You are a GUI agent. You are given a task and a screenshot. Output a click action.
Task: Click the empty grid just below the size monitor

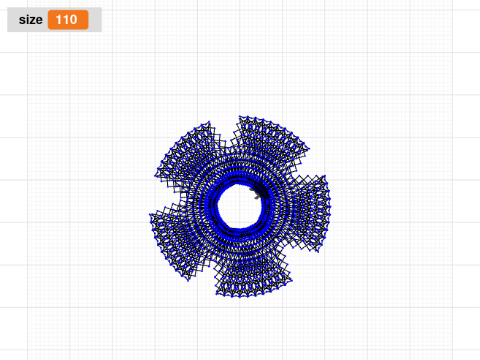point(53,43)
